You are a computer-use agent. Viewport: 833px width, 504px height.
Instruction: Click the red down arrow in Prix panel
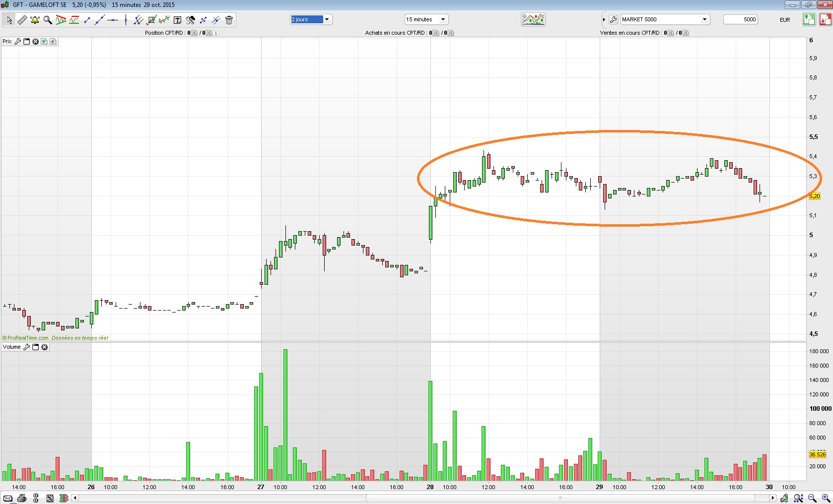[x=53, y=42]
